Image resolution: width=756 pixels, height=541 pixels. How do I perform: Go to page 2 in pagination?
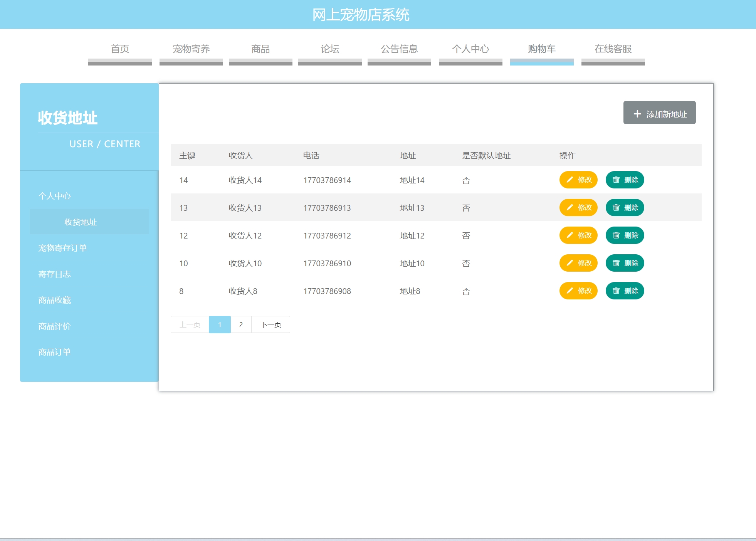click(x=241, y=325)
